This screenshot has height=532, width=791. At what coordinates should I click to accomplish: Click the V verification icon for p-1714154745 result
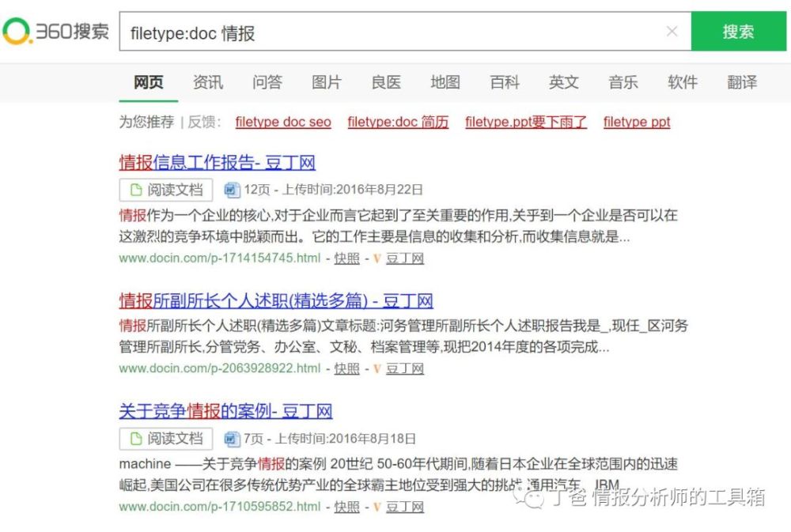377,258
